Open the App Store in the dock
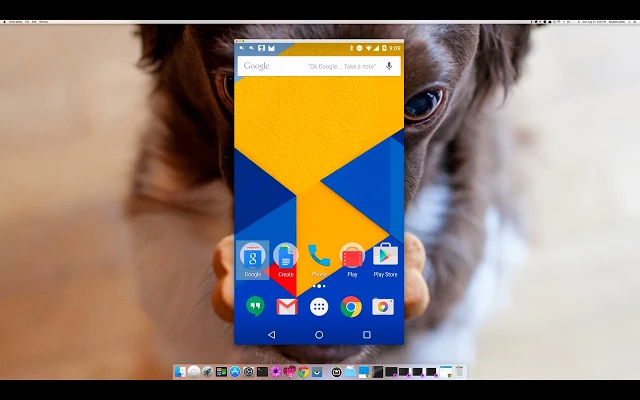This screenshot has width=640, height=400. point(235,372)
